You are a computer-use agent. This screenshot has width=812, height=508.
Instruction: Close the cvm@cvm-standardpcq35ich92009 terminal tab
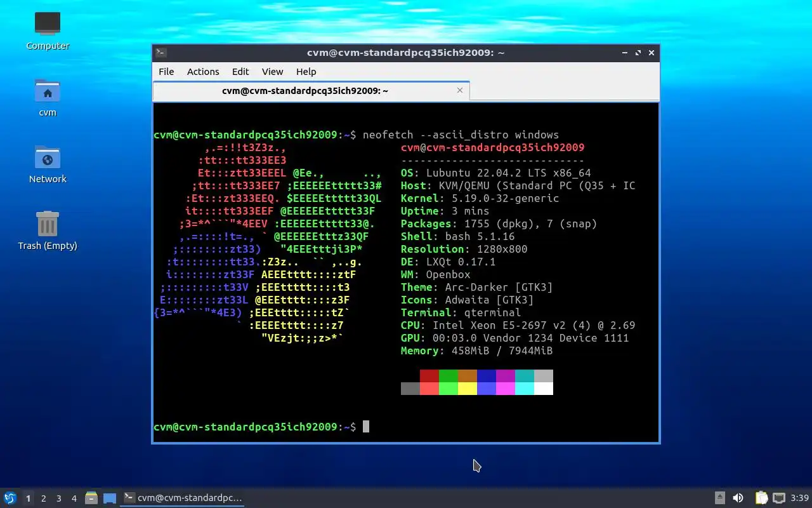pyautogui.click(x=460, y=90)
